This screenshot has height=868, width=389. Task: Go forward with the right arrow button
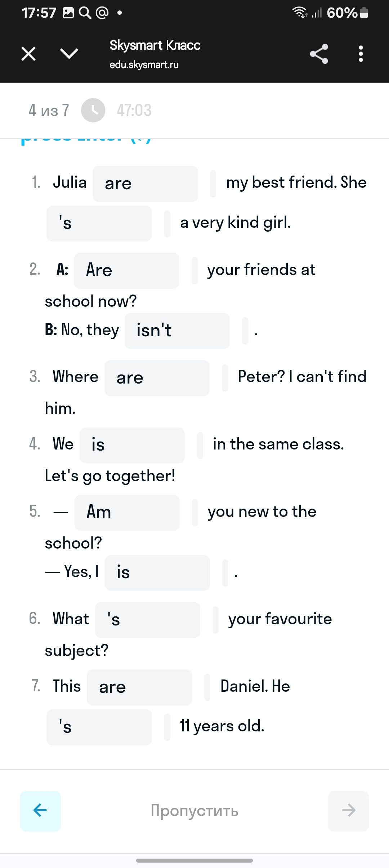click(x=348, y=811)
